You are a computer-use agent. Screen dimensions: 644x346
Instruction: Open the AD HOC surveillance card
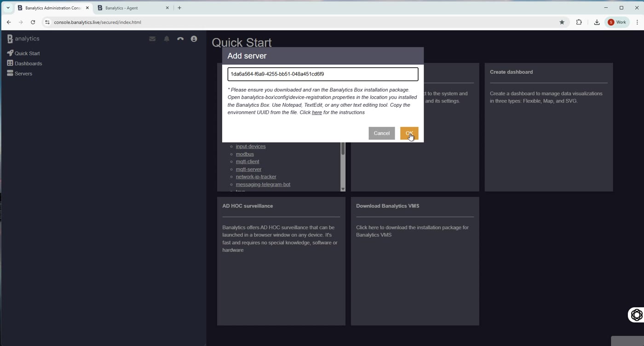click(281, 261)
